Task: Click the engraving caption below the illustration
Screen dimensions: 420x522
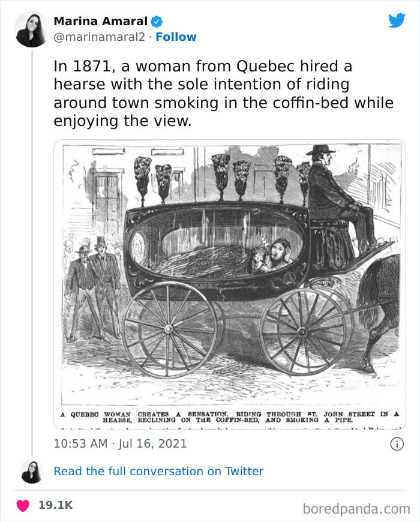Action: (230, 417)
